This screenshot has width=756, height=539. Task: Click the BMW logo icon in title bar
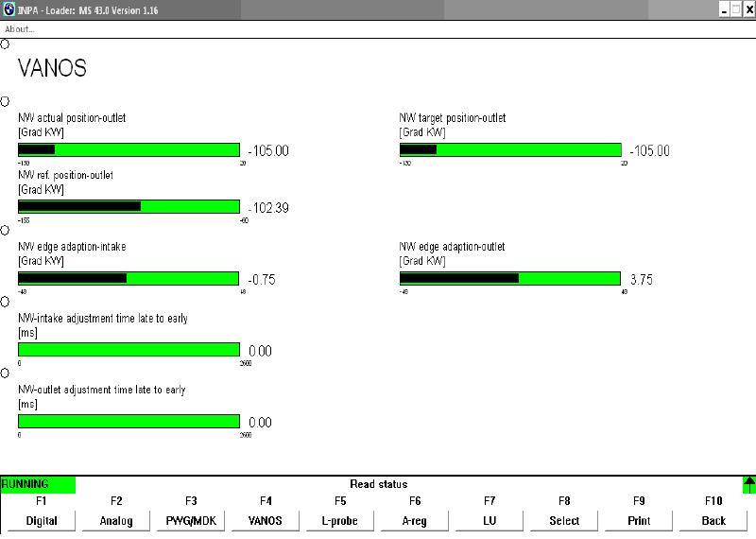click(9, 9)
